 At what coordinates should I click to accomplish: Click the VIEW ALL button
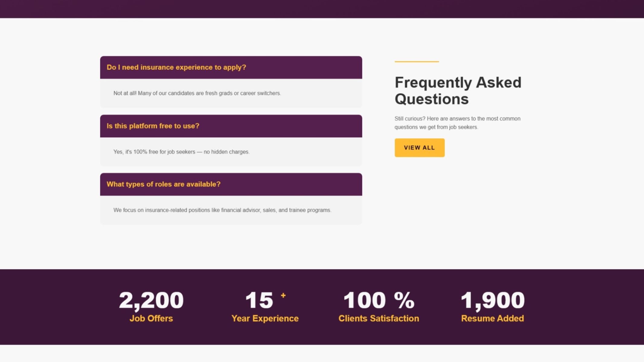(x=419, y=148)
